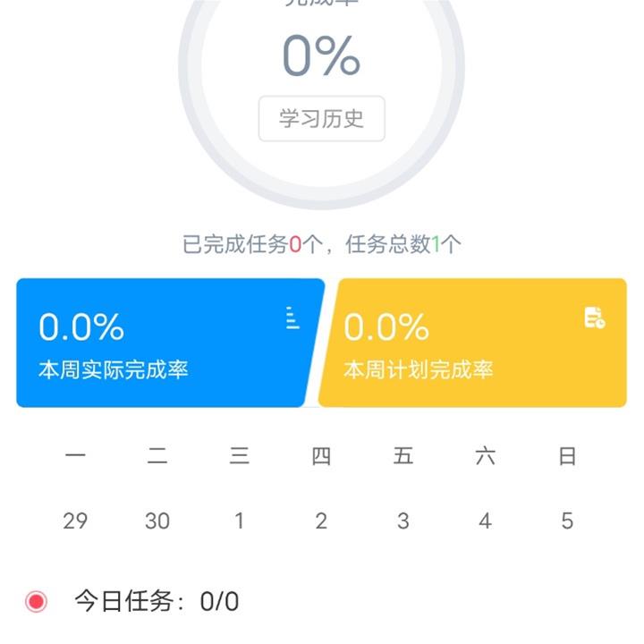
Task: Select date 29 in the week calendar
Action: tap(75, 521)
